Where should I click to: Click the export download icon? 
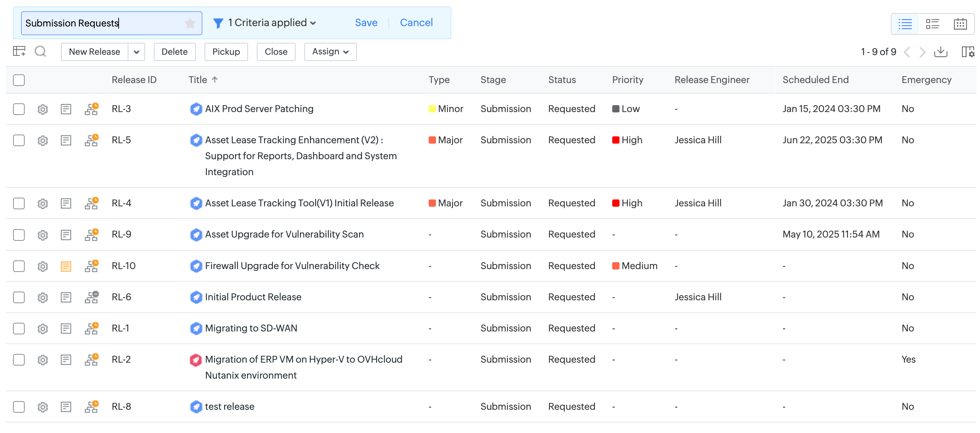tap(940, 52)
